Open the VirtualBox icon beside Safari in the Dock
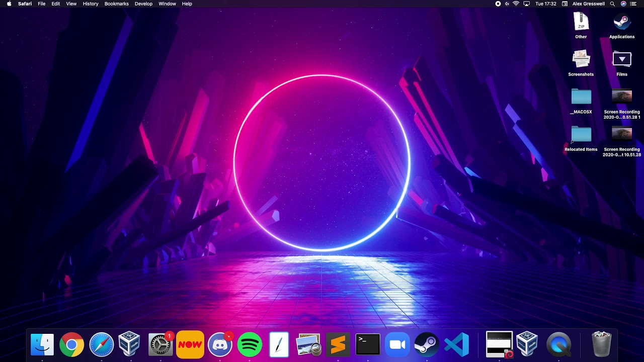Screen dimensions: 644x362 pyautogui.click(x=129, y=344)
